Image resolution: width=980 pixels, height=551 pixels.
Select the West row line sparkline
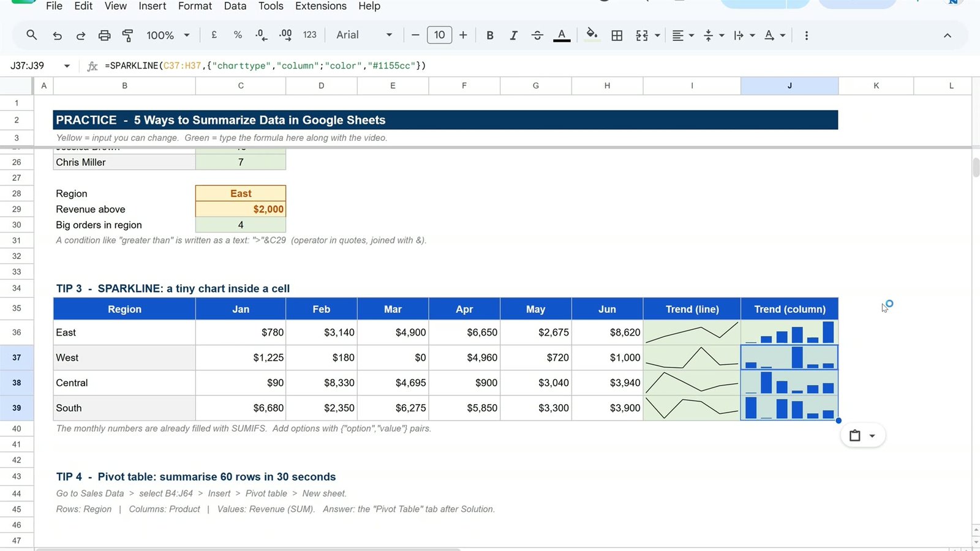coord(692,358)
